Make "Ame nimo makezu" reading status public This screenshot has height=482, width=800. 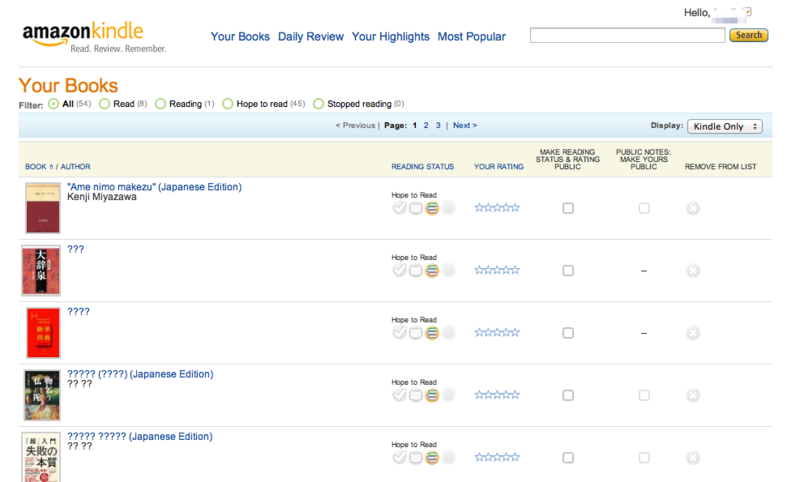pos(568,208)
